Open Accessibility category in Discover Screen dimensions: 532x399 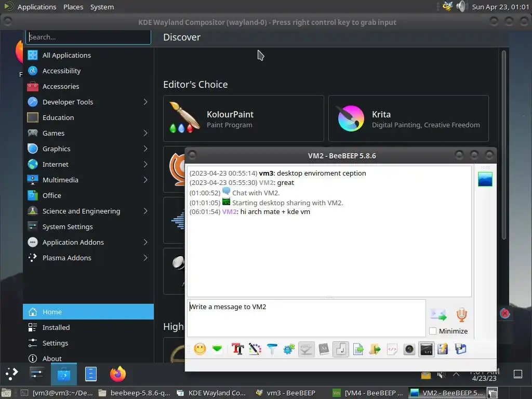88,71
